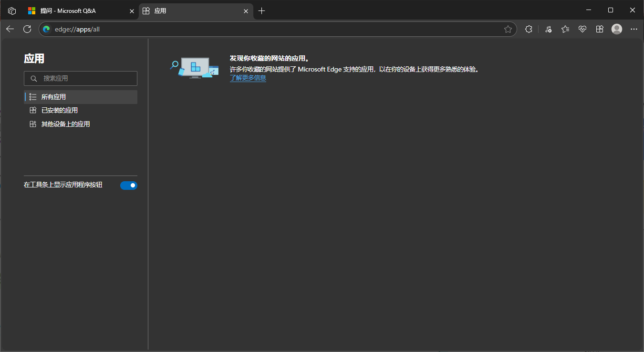Maximize the Edge window
644x352 pixels.
(611, 10)
